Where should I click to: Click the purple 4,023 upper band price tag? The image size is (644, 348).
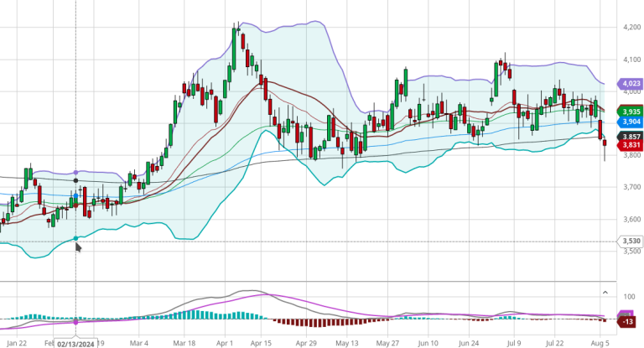[x=629, y=83]
